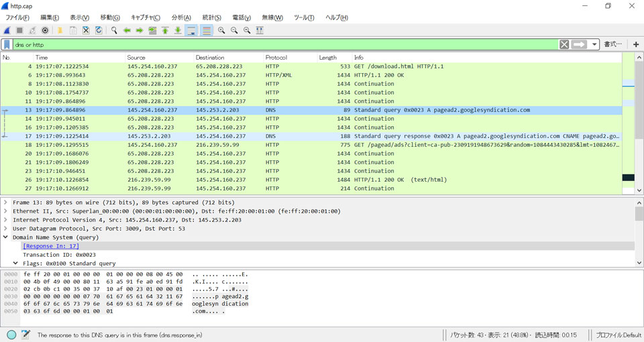
Task: Toggle auto-scroll during live capture
Action: click(x=191, y=30)
